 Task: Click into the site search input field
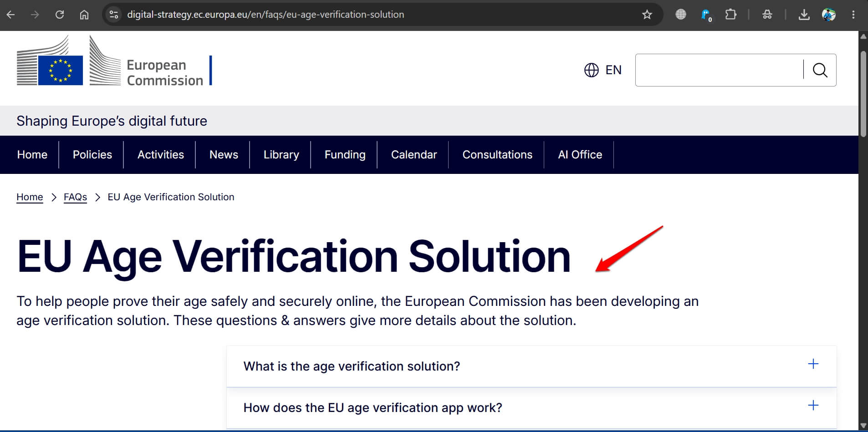(x=720, y=70)
